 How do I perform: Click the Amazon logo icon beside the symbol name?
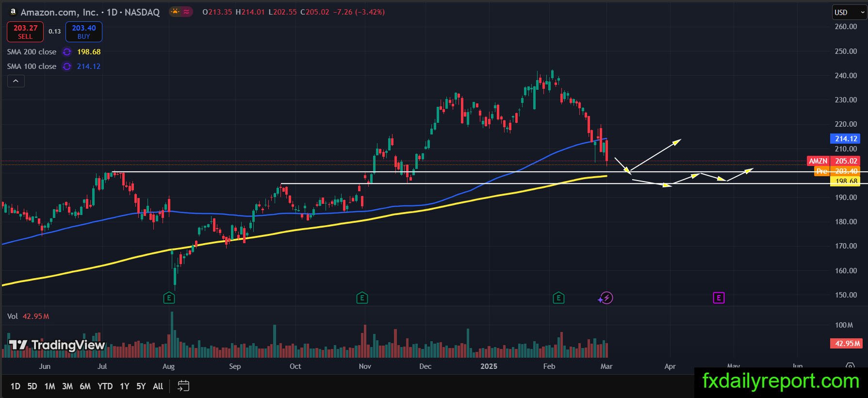[13, 12]
